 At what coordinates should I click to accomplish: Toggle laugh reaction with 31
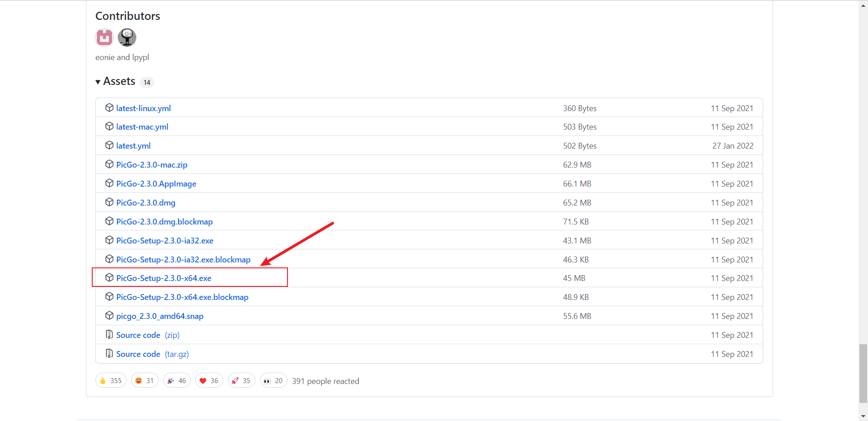[145, 381]
